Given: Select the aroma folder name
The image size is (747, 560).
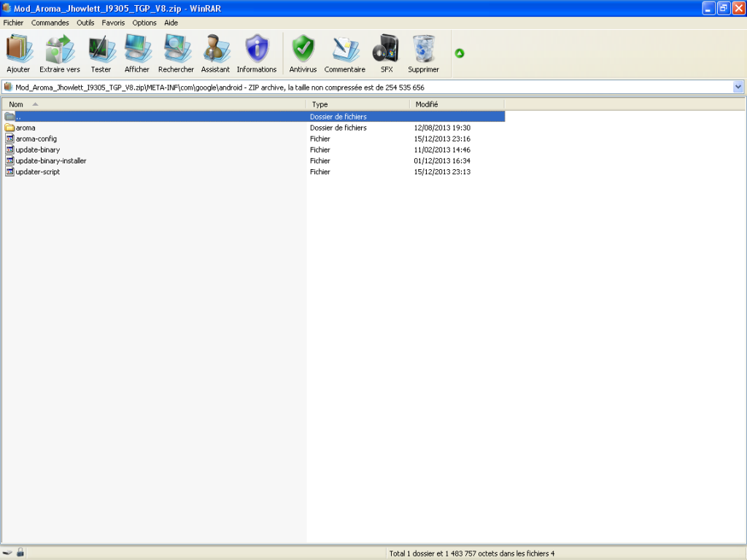Looking at the screenshot, I should click(26, 128).
